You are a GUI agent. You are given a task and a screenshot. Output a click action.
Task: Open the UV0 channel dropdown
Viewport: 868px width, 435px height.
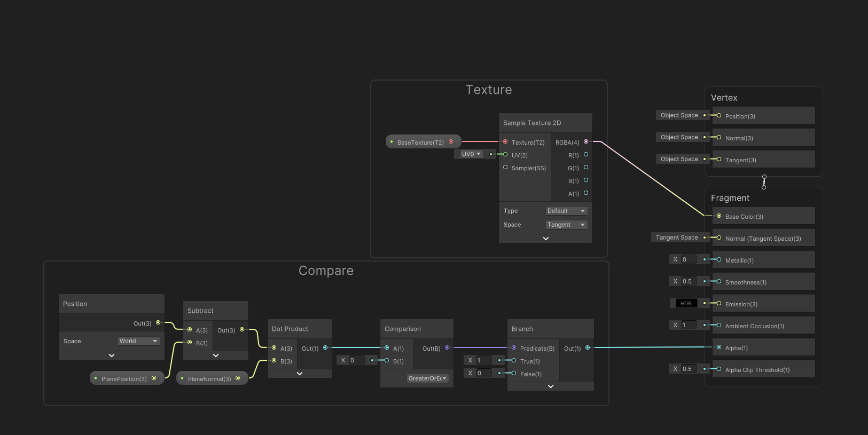tap(471, 154)
